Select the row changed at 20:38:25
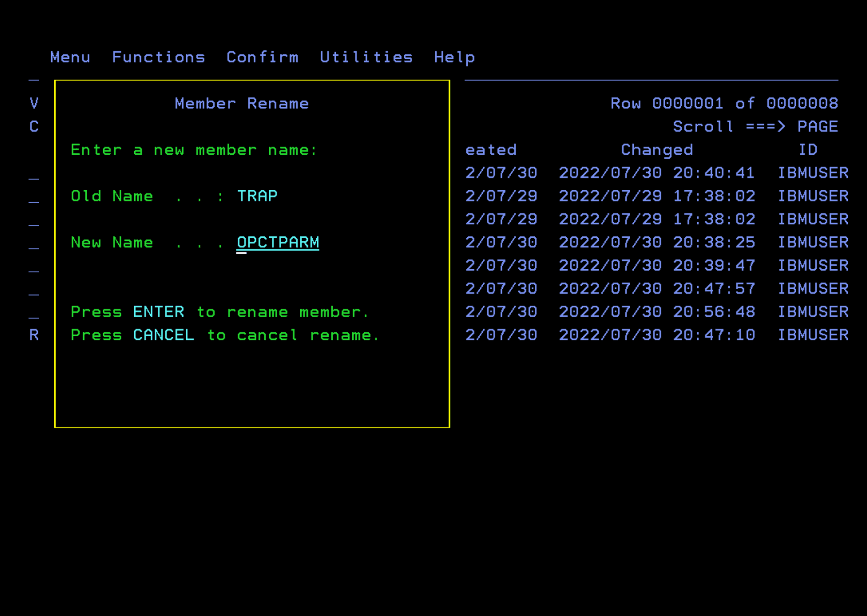 (x=657, y=242)
